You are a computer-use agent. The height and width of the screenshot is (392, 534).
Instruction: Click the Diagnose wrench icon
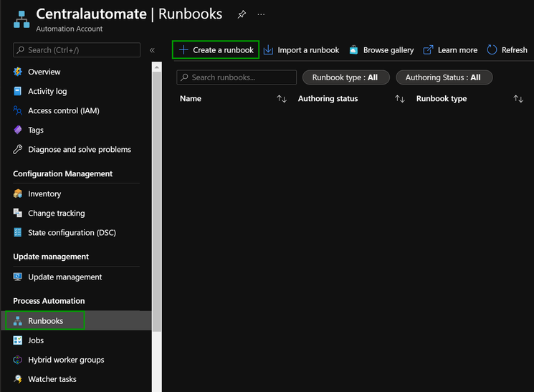pos(18,150)
